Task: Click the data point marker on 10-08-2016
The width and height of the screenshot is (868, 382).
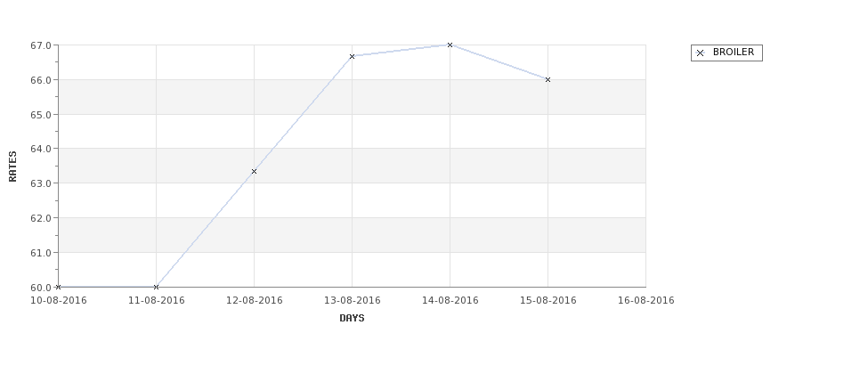Action: (x=58, y=287)
